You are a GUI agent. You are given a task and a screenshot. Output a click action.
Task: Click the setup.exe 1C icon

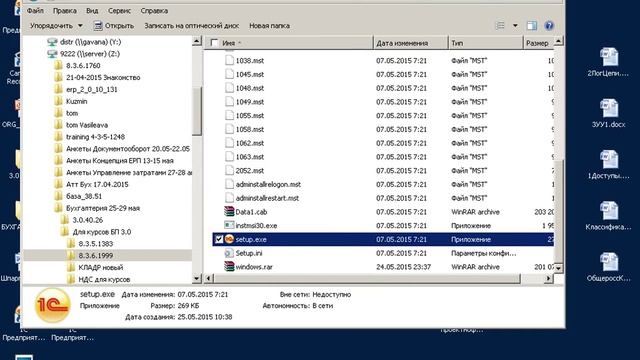click(x=229, y=239)
